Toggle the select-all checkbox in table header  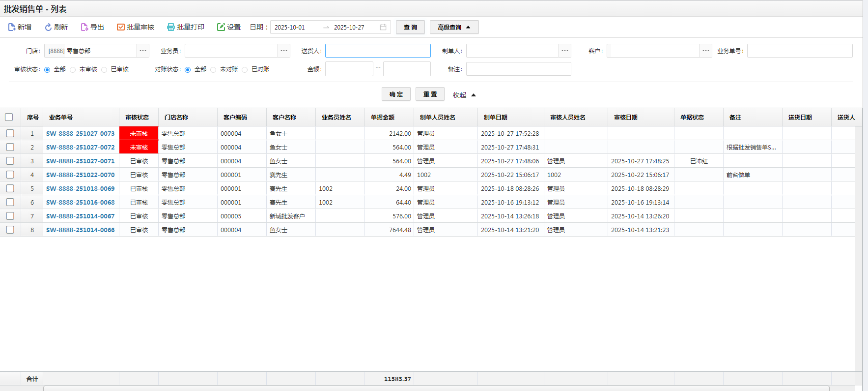point(9,117)
